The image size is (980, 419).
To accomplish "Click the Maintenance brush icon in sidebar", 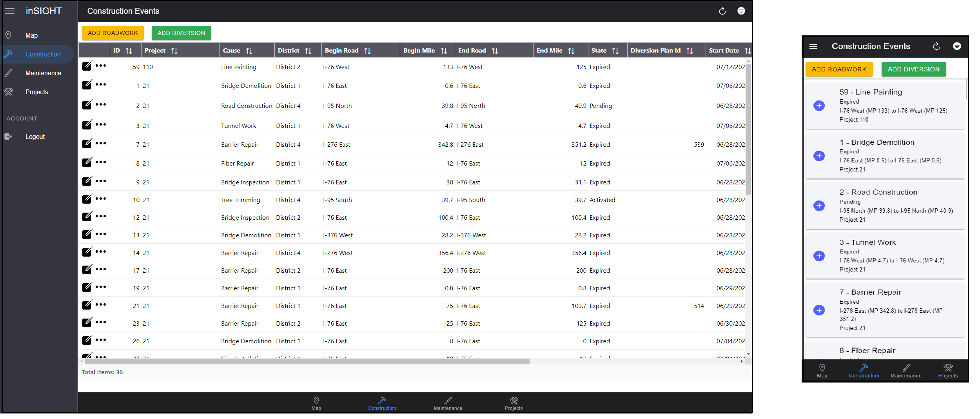I will (x=8, y=73).
